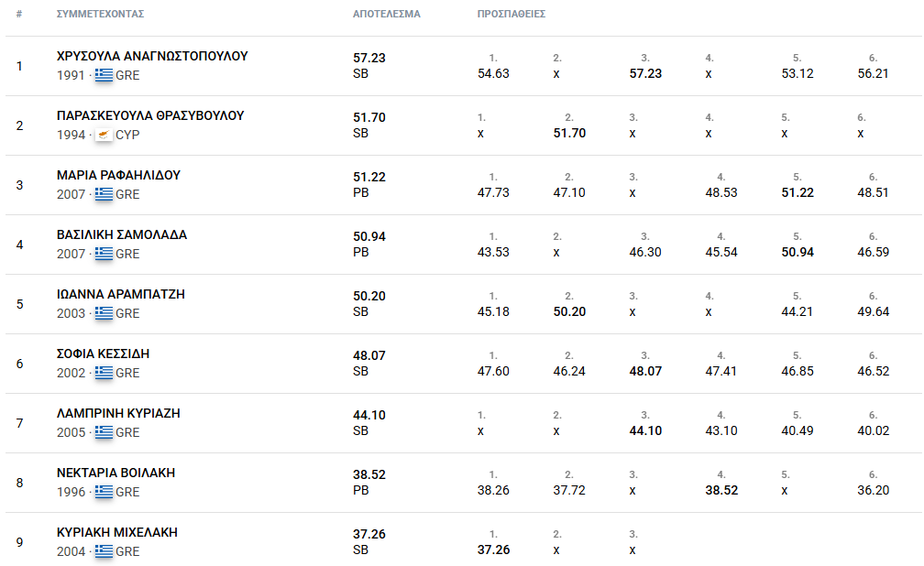Image resolution: width=924 pixels, height=566 pixels.
Task: Click the Greek flag for Ιωάννα Αραμπατζή
Action: pos(104,313)
